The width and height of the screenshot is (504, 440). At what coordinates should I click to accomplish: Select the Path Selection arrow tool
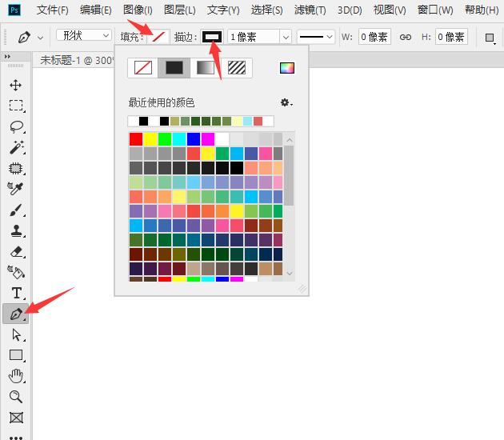[16, 334]
